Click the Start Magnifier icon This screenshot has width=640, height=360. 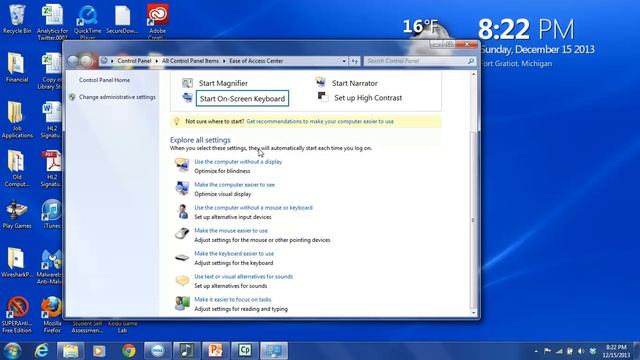(x=187, y=83)
